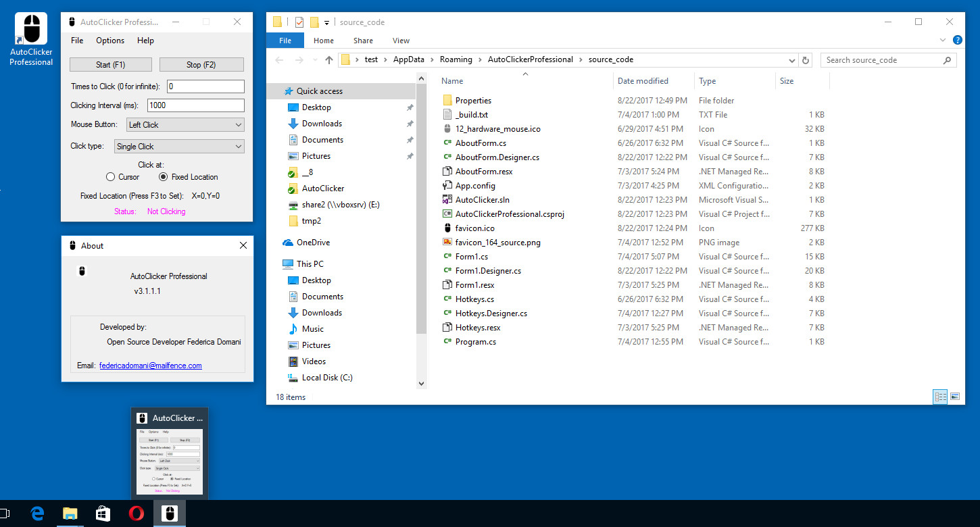Open the AutoClicker File menu
This screenshot has width=980, height=527.
(x=78, y=41)
